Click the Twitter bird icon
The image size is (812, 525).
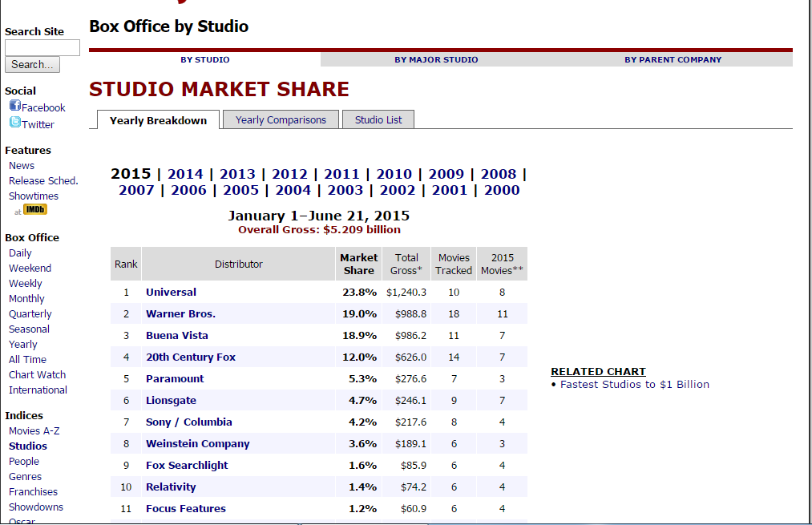[x=15, y=123]
